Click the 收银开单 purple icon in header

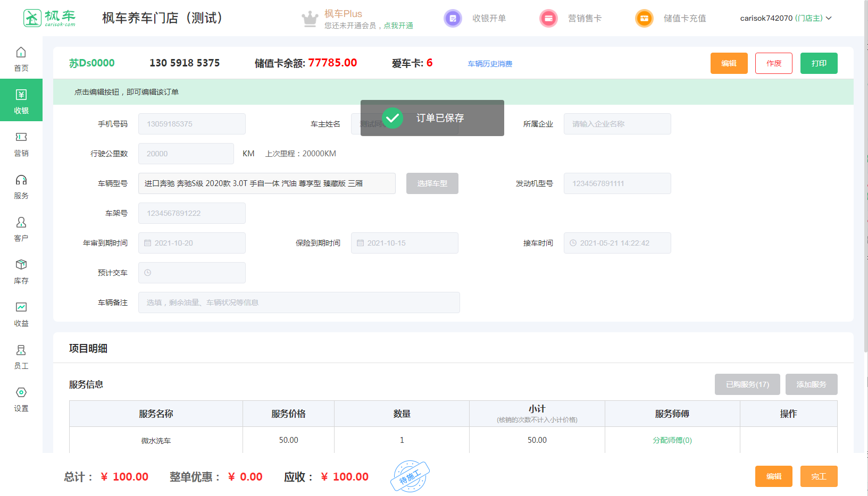453,19
